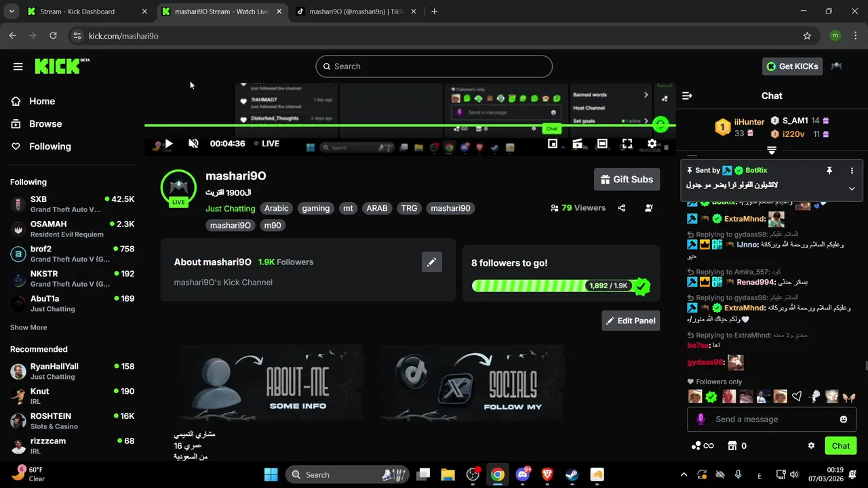
Task: Expand the pinned message chevron
Action: pos(852,189)
